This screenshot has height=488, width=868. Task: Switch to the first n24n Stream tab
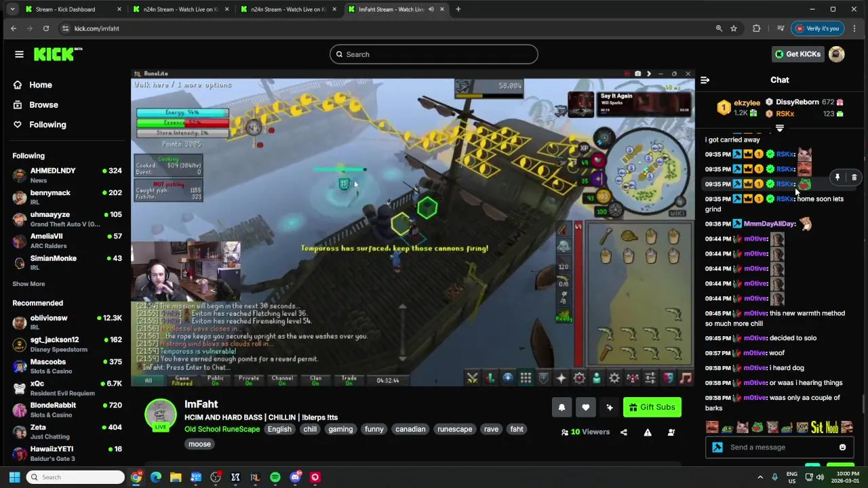point(181,9)
